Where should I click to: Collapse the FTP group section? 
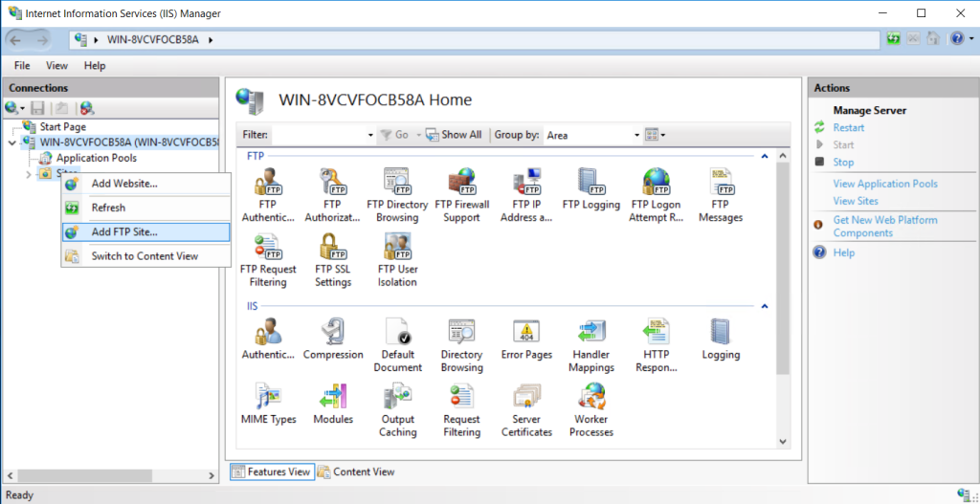click(x=764, y=156)
